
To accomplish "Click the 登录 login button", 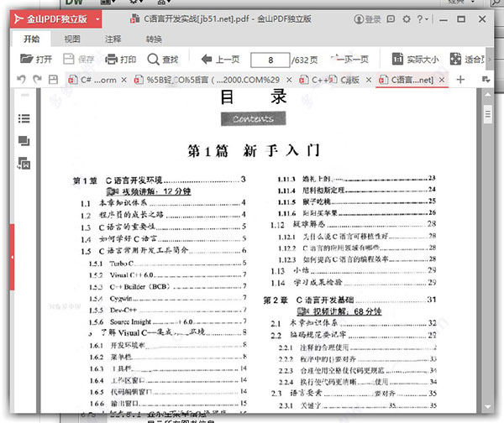I will 367,19.
